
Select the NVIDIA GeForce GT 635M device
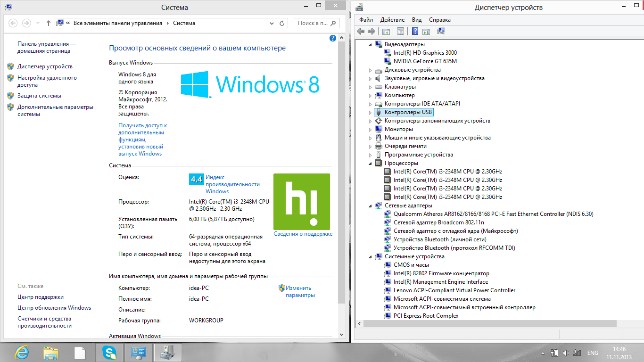pos(425,61)
